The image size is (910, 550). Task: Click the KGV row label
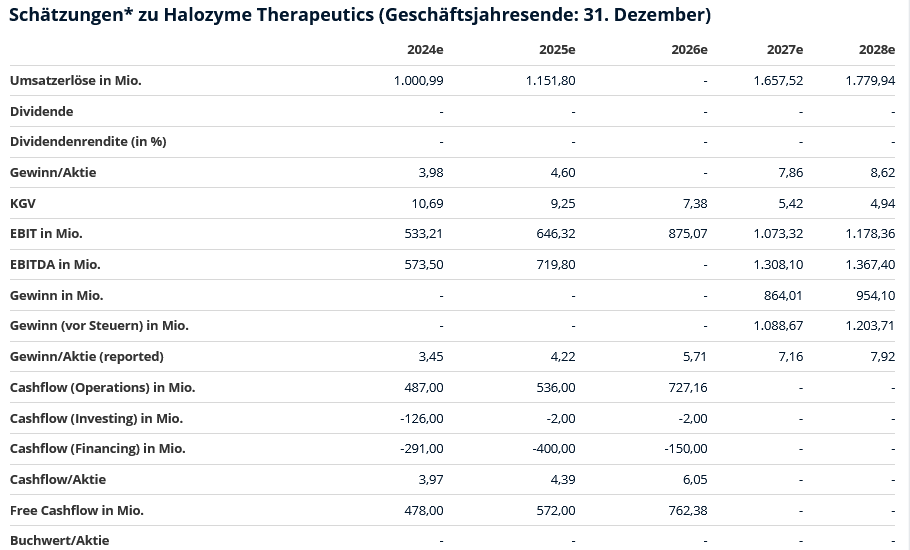(24, 203)
